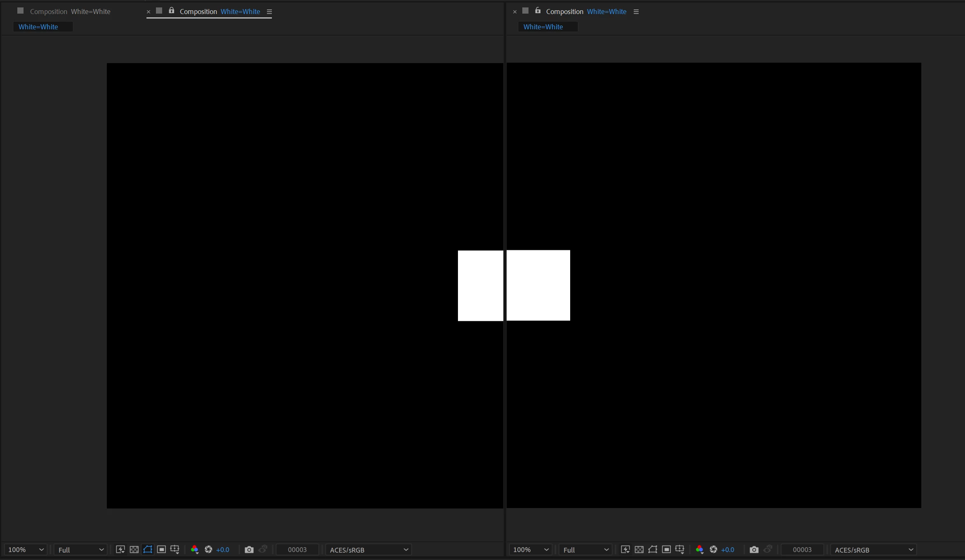Reset exposure icon in right viewer
This screenshot has height=560, width=965.
pos(713,550)
